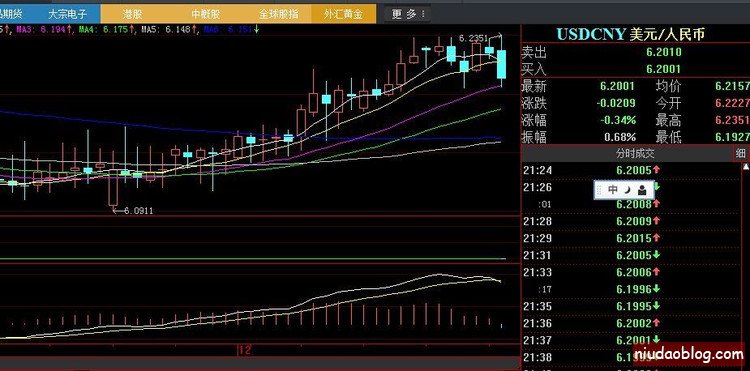This screenshot has width=750, height=371.
Task: Click the IME user profile icon
Action: tap(642, 190)
